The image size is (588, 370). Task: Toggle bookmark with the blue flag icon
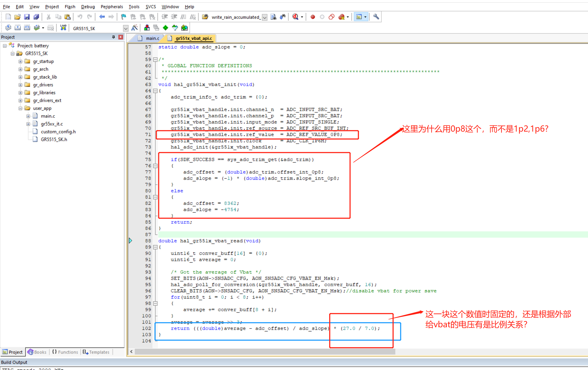point(123,17)
